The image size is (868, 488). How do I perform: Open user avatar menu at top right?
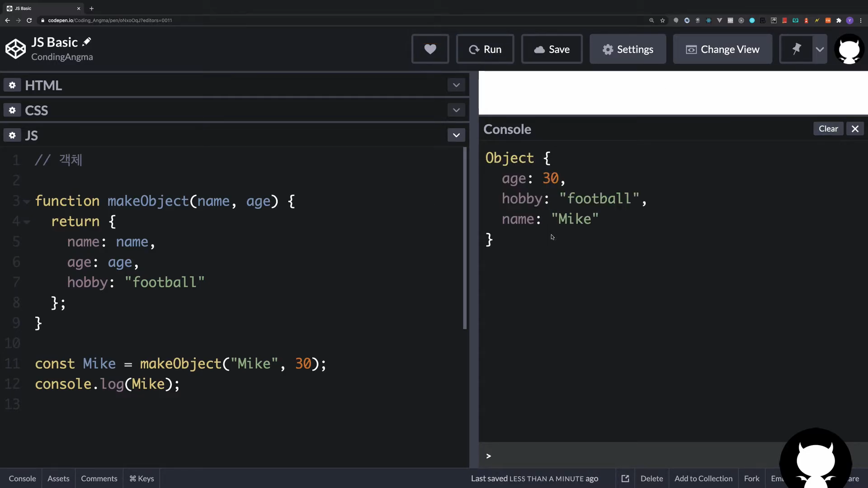coord(849,49)
